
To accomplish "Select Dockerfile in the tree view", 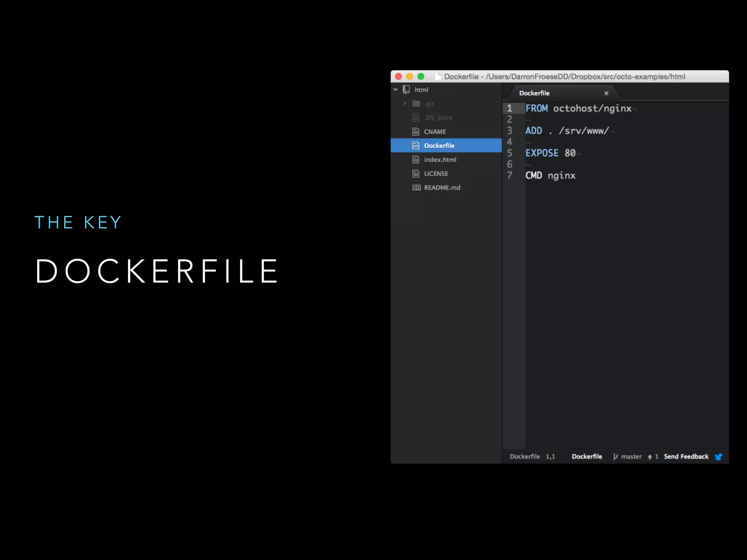I will point(446,145).
